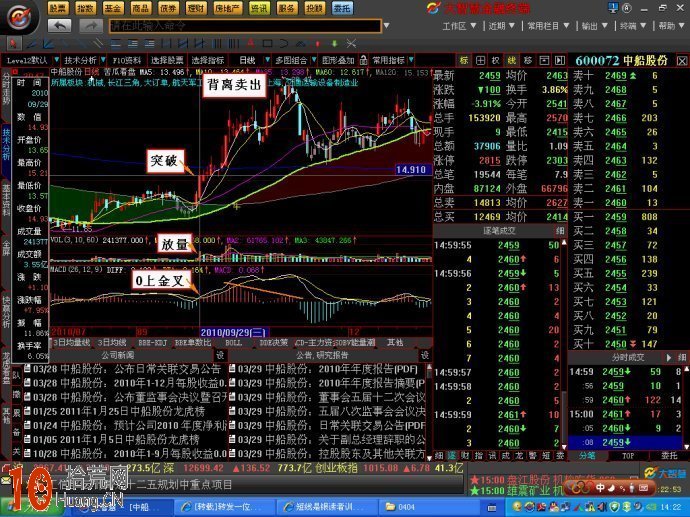Viewport: 690px width, 517px height.
Task: Open the Level2默认 dropdown
Action: click(31, 60)
